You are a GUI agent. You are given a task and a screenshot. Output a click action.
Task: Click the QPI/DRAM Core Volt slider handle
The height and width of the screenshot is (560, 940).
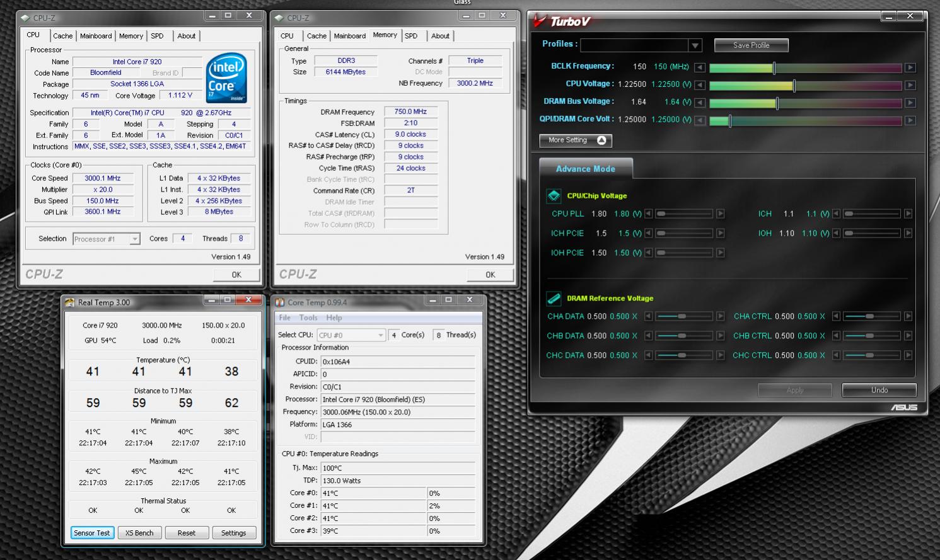coord(730,121)
